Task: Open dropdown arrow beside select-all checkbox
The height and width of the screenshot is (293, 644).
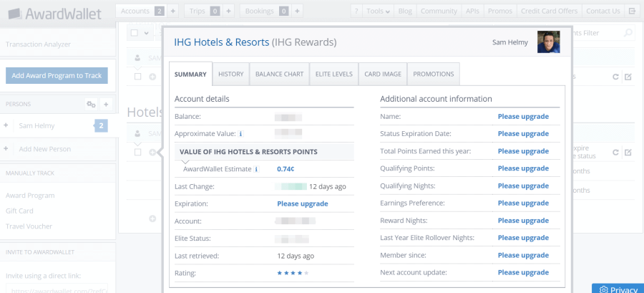Action: pyautogui.click(x=146, y=33)
